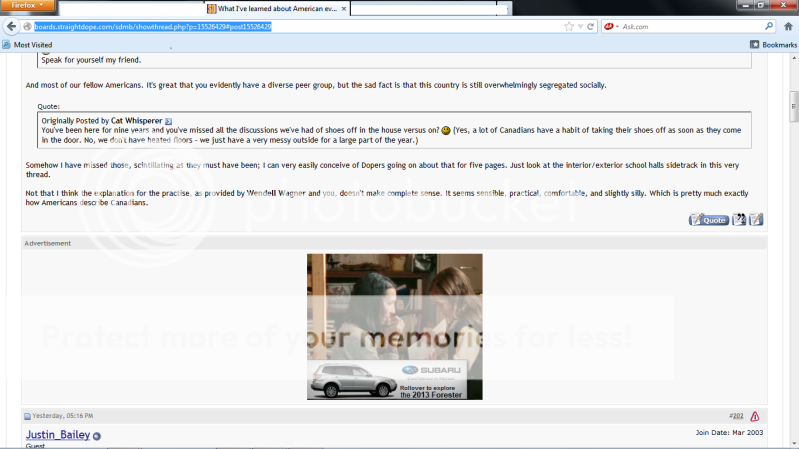Click the quick reply icon after multi-quote
This screenshot has height=449, width=799.
click(756, 220)
